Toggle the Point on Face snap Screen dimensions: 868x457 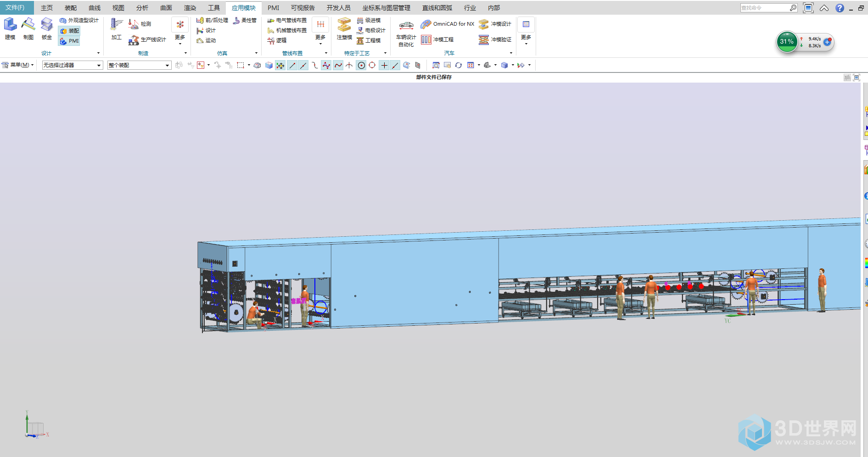point(406,65)
